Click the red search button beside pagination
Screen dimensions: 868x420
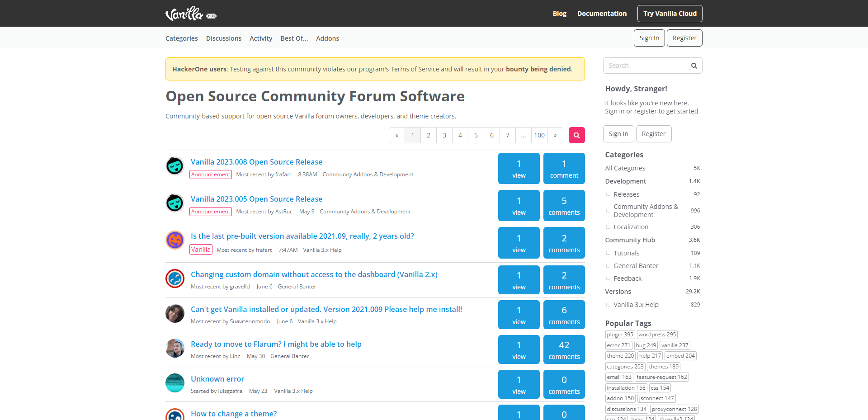(x=576, y=135)
